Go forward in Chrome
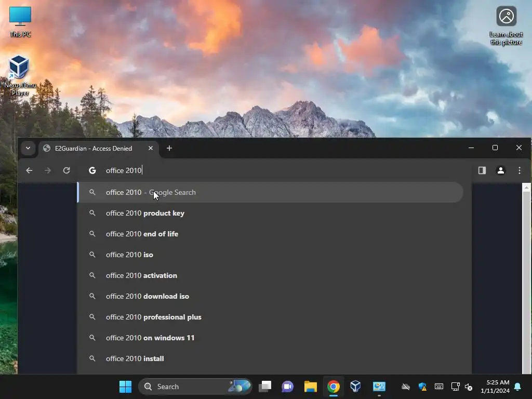The width and height of the screenshot is (532, 399). 48,170
